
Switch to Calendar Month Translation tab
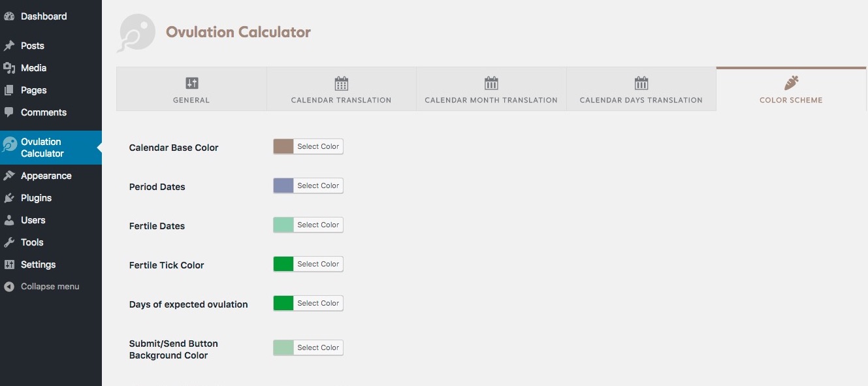(x=491, y=89)
